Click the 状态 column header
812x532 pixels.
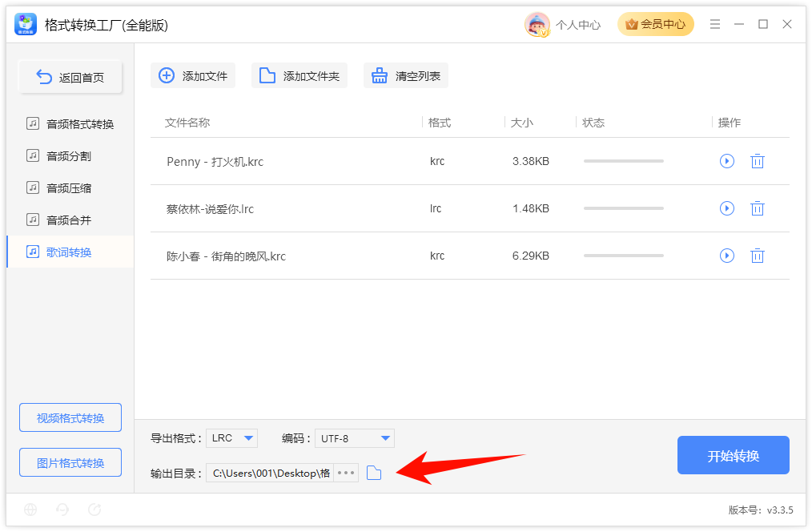click(593, 123)
